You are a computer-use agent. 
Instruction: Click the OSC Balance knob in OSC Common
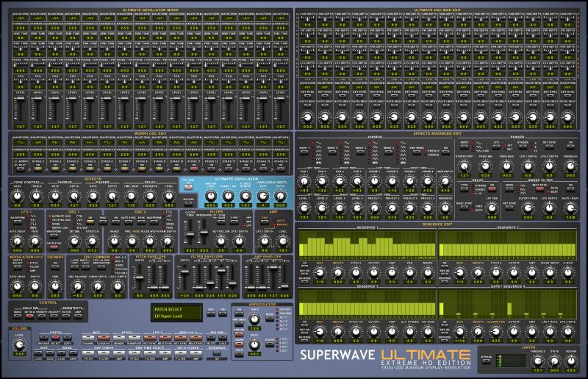pyautogui.click(x=78, y=286)
